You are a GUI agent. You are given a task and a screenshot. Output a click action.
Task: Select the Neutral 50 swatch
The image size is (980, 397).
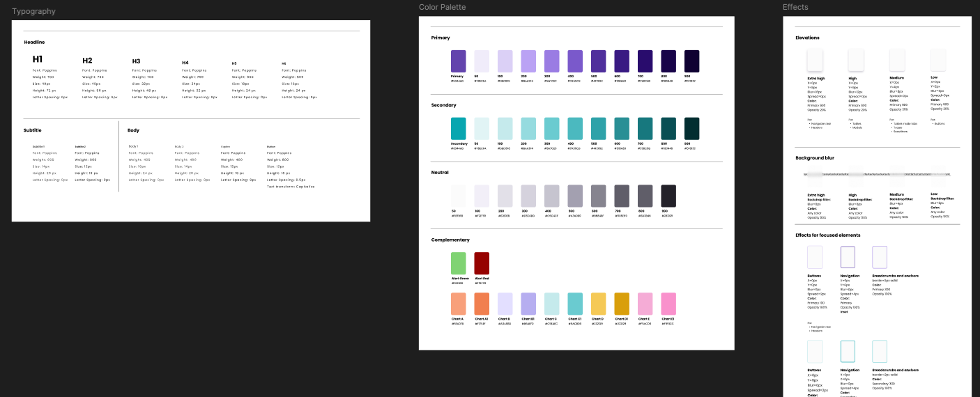[x=458, y=196]
